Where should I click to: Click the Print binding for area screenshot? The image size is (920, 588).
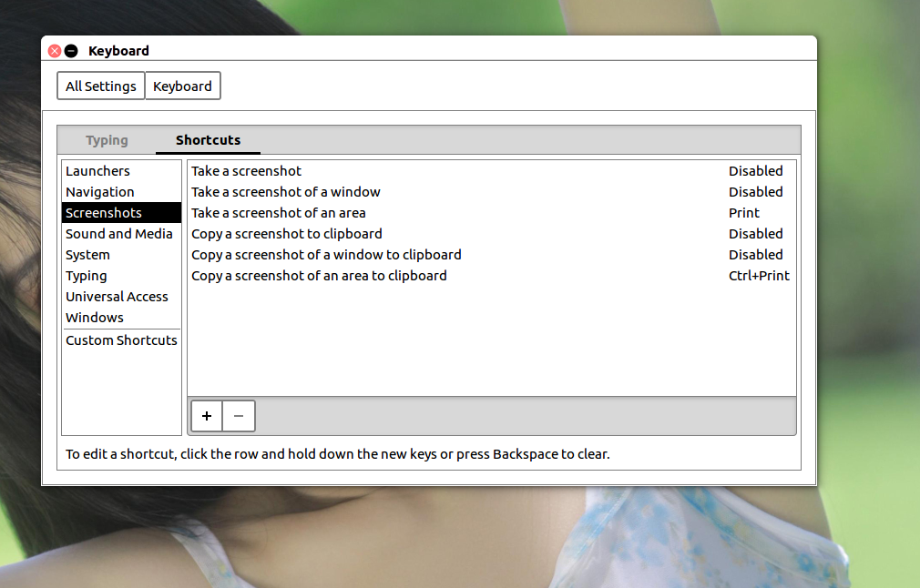[x=743, y=213]
